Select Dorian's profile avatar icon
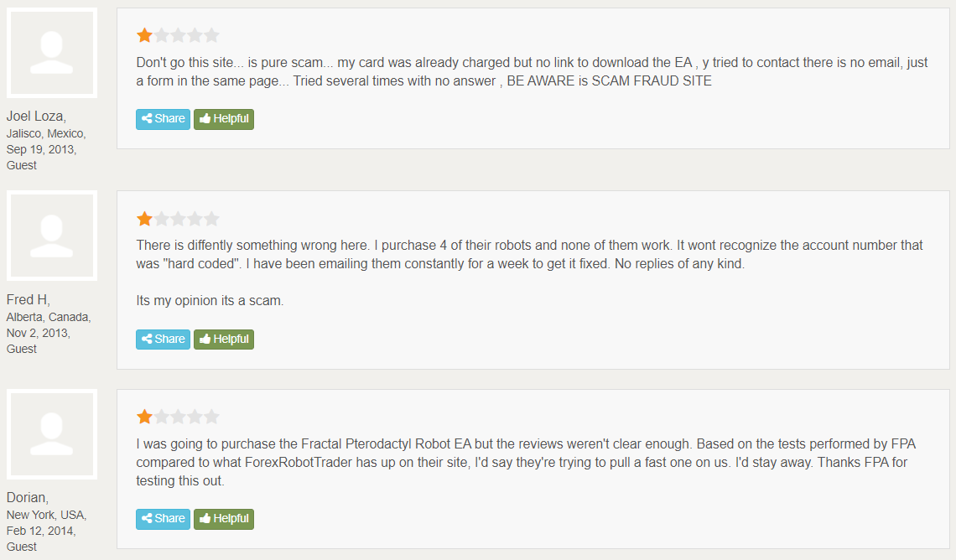This screenshot has height=560, width=956. coord(52,434)
